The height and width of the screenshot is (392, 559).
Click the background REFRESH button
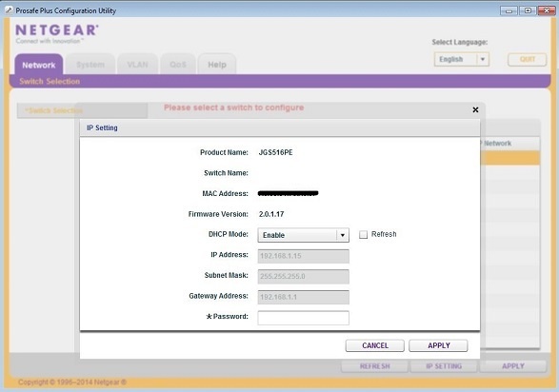(374, 366)
